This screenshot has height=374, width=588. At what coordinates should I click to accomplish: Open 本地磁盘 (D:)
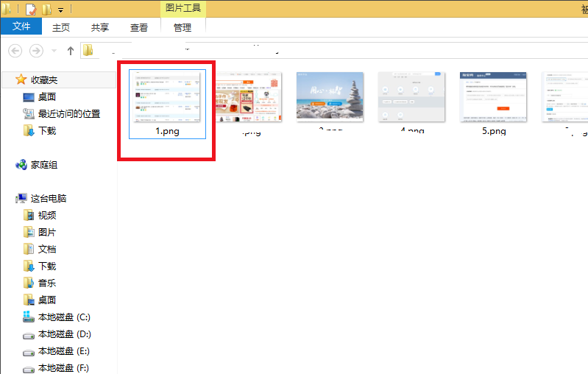[65, 334]
